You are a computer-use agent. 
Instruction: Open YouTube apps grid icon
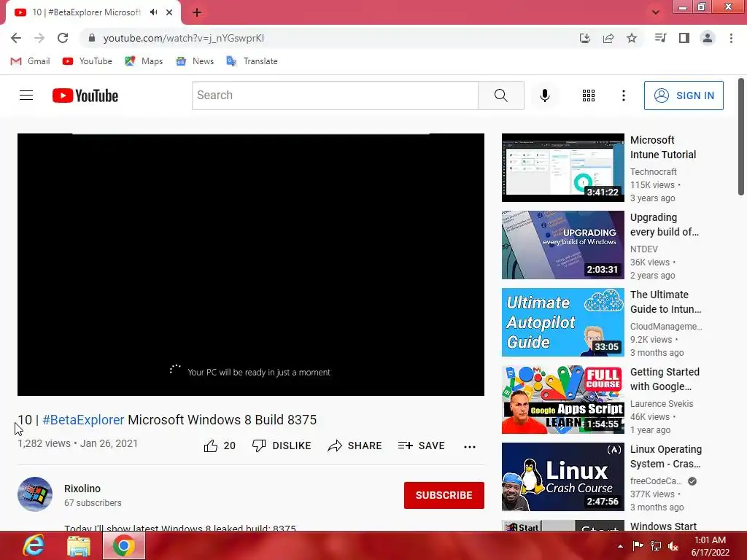coord(589,96)
